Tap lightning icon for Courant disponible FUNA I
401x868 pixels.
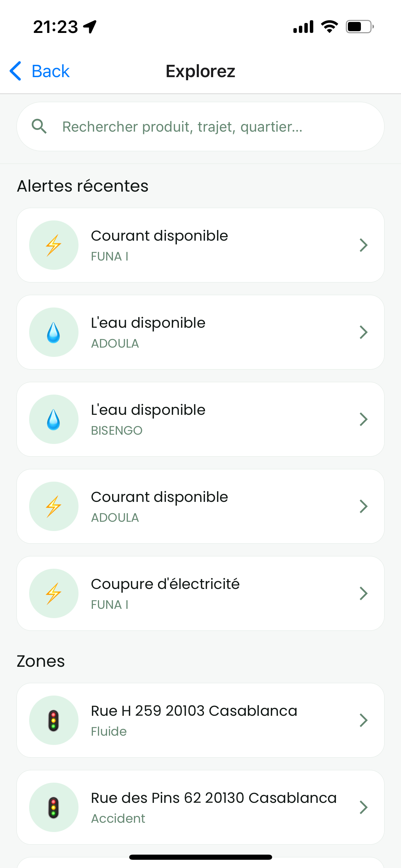(54, 245)
